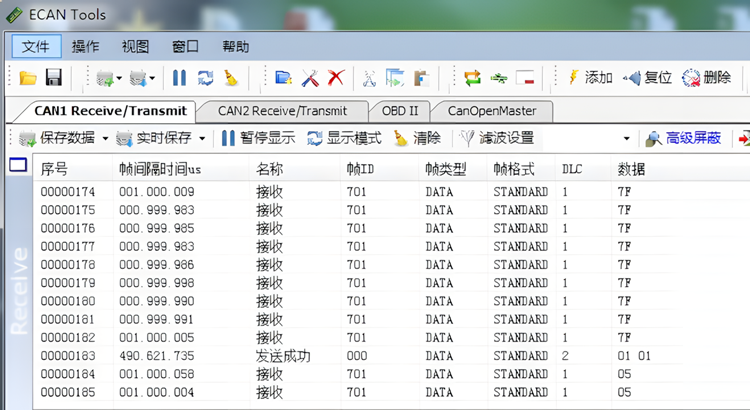Click the red X delete icon
This screenshot has height=410, width=750.
pos(336,77)
